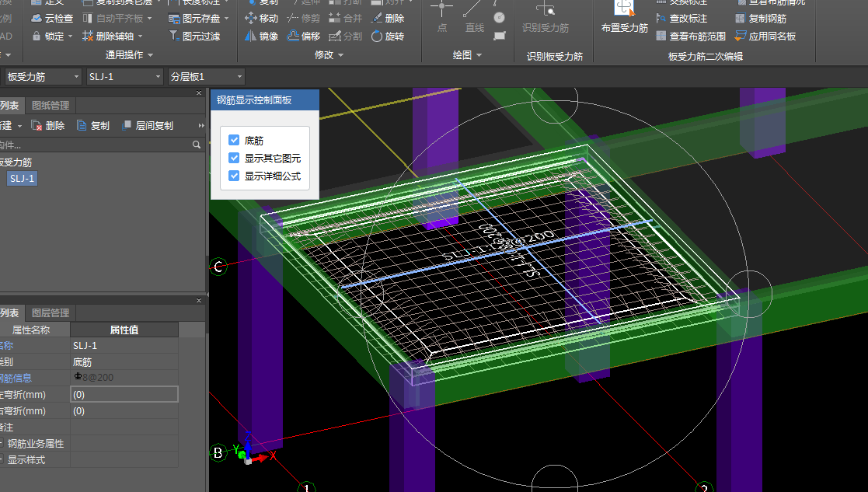Toggle the 底筋 checkbox

coord(234,141)
